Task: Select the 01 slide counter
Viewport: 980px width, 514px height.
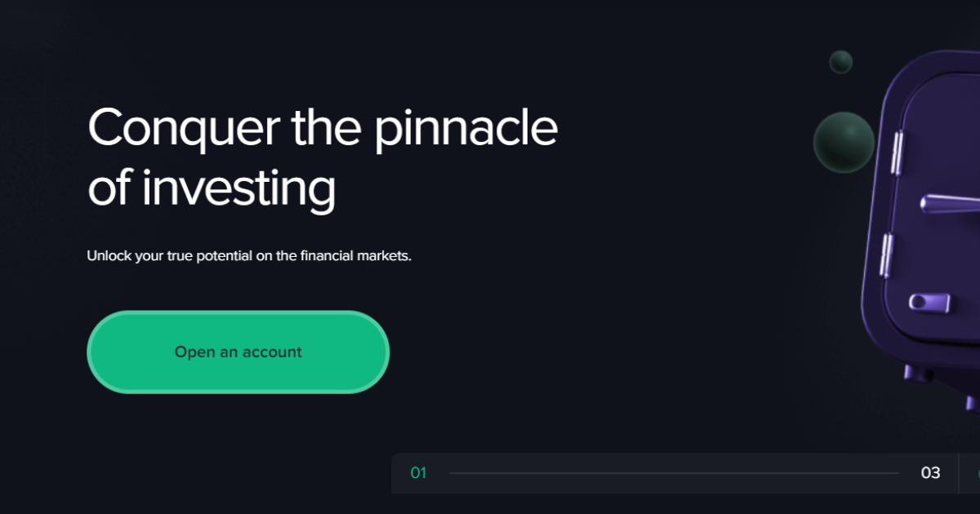Action: [x=418, y=473]
